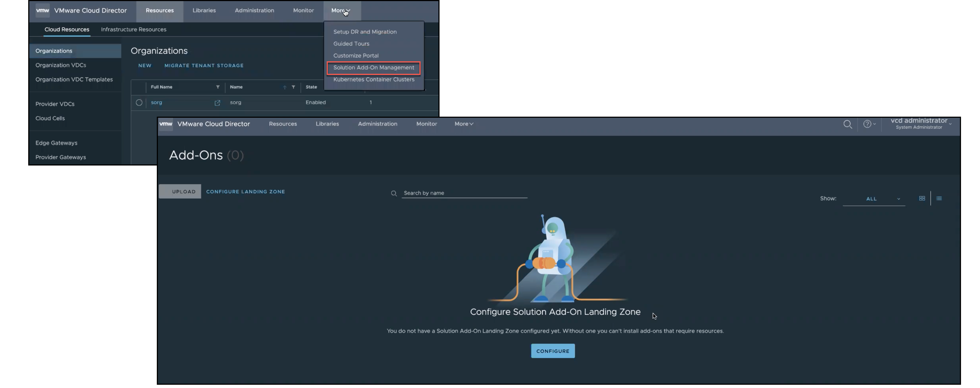Switch to list view icon
This screenshot has height=388, width=980.
click(x=939, y=198)
